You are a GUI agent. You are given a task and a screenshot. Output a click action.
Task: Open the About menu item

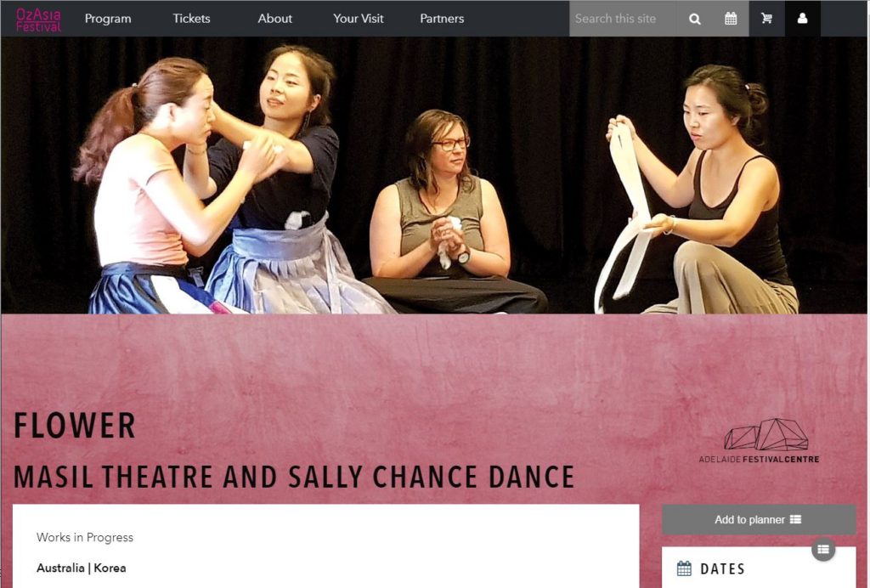tap(274, 19)
